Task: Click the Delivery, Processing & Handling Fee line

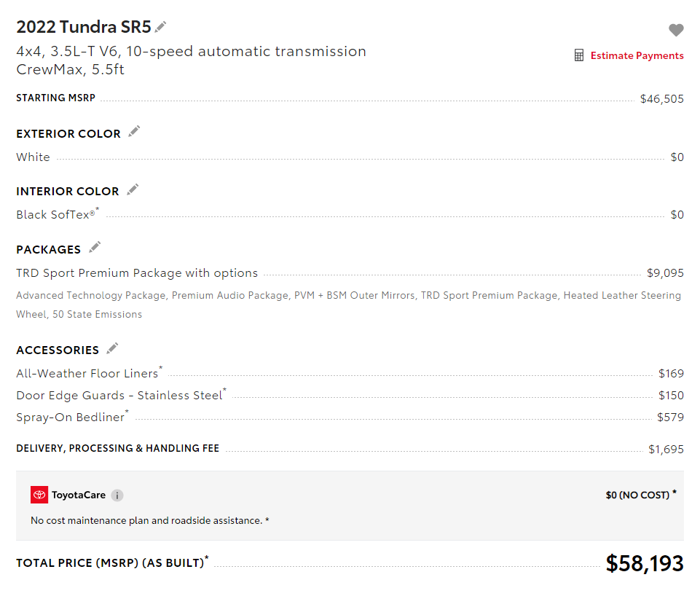Action: pyautogui.click(x=350, y=449)
